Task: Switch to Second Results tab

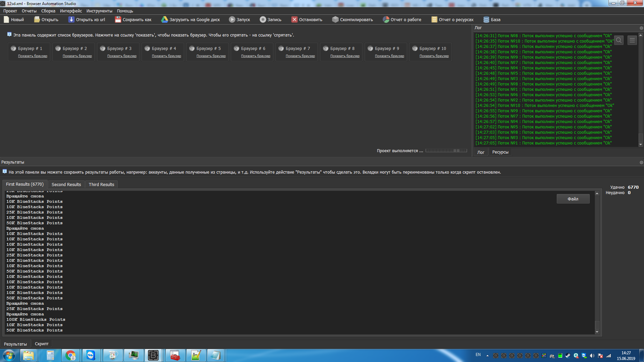Action: coord(66,184)
